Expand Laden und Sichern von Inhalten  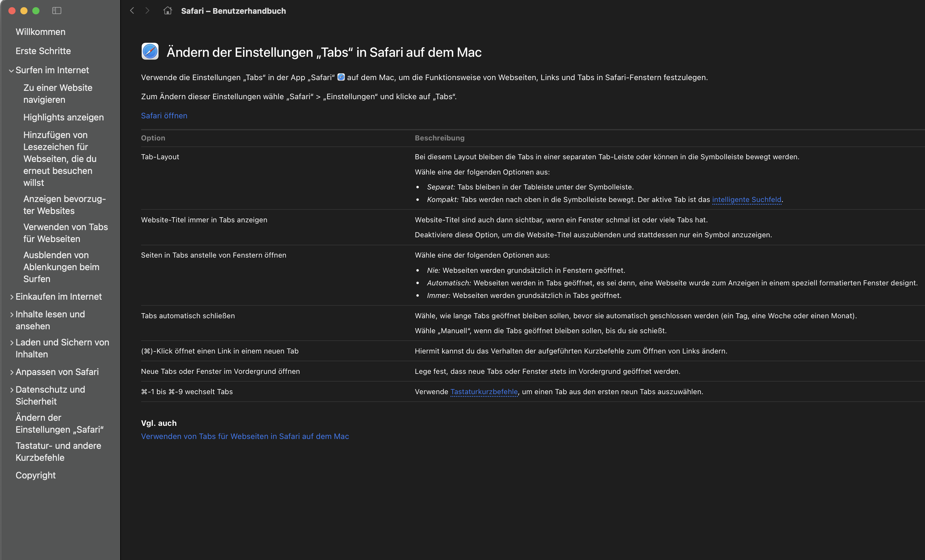click(x=12, y=343)
